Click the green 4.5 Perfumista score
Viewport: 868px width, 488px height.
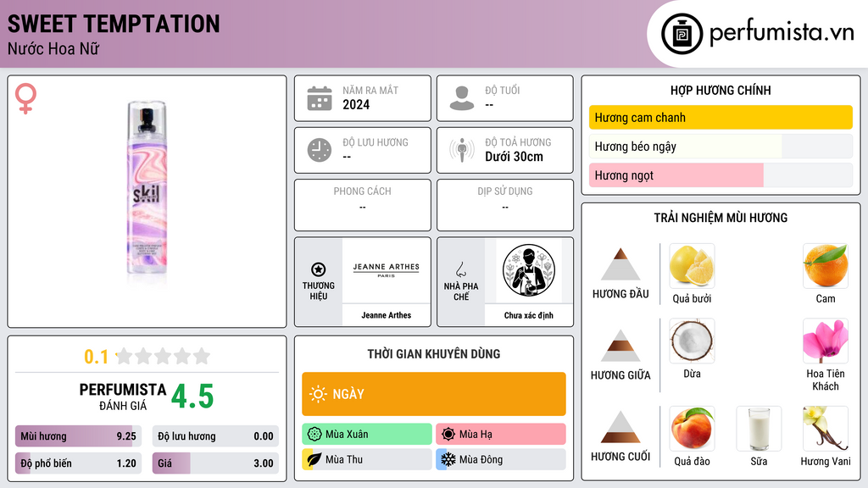point(192,396)
